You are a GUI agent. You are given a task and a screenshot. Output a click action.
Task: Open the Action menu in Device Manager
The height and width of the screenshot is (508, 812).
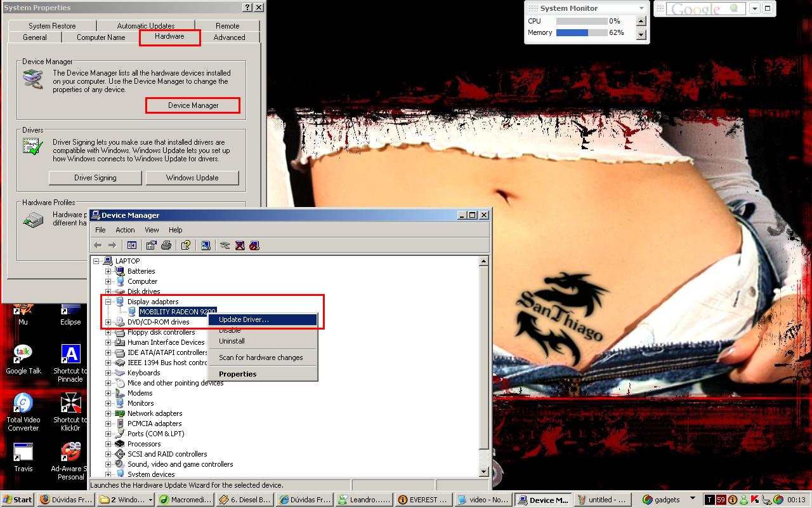(x=125, y=230)
